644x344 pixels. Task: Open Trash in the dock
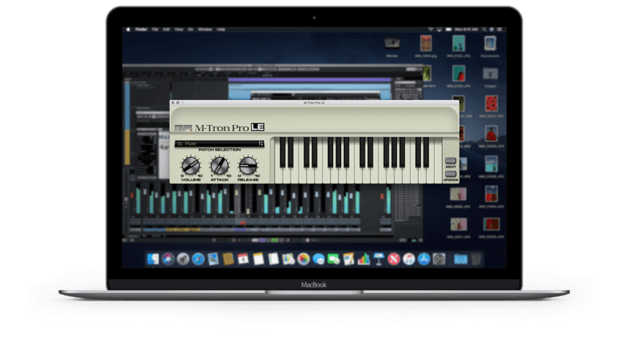tap(476, 259)
